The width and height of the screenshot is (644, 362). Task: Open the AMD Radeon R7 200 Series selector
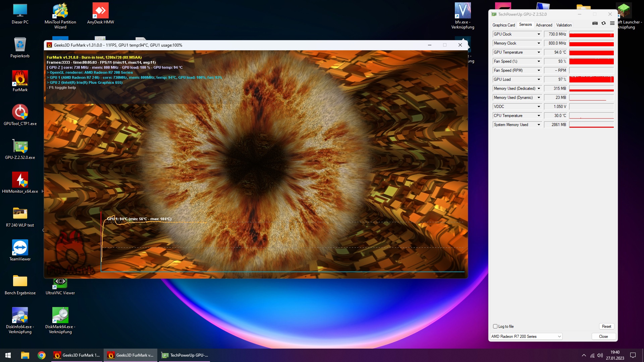[526, 336]
